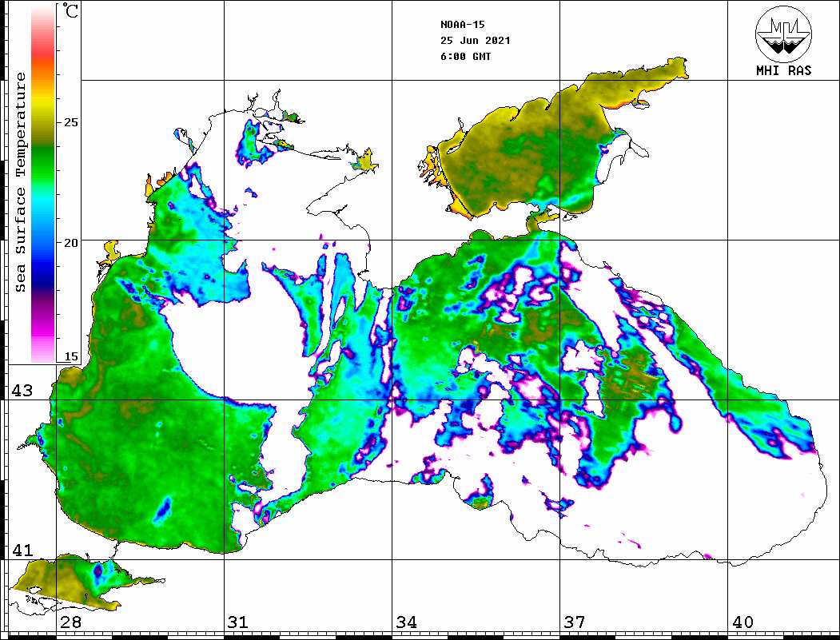The height and width of the screenshot is (640, 840).
Task: Click the MHI RAS circular logo
Action: click(784, 34)
